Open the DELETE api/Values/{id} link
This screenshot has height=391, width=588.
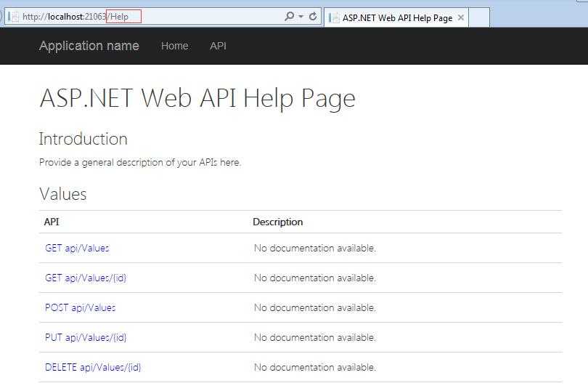[x=93, y=367]
